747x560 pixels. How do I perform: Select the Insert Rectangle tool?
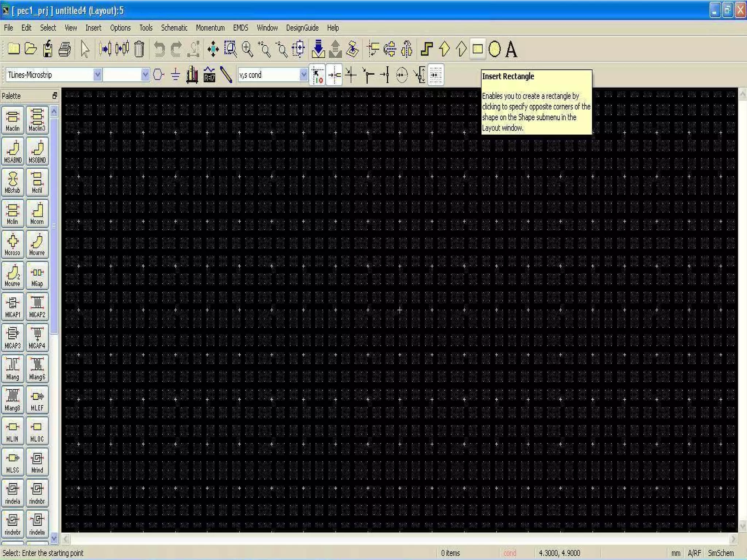point(477,49)
